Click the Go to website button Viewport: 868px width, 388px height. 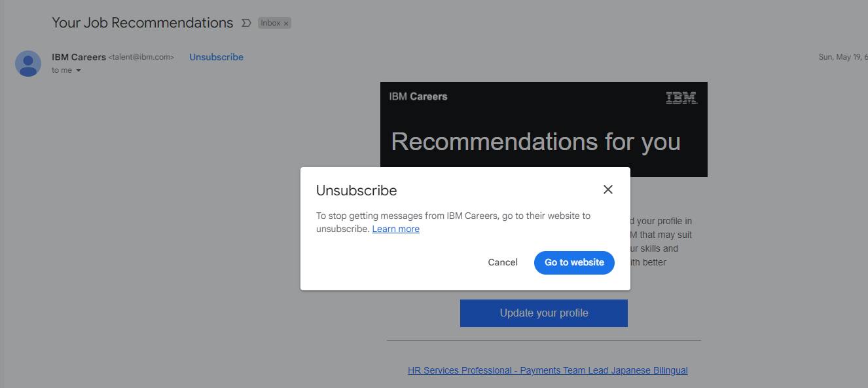[574, 262]
